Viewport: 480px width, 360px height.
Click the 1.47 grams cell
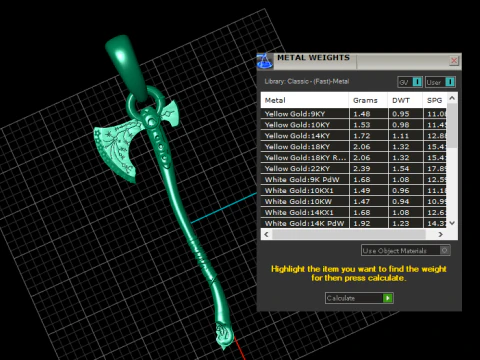point(369,202)
